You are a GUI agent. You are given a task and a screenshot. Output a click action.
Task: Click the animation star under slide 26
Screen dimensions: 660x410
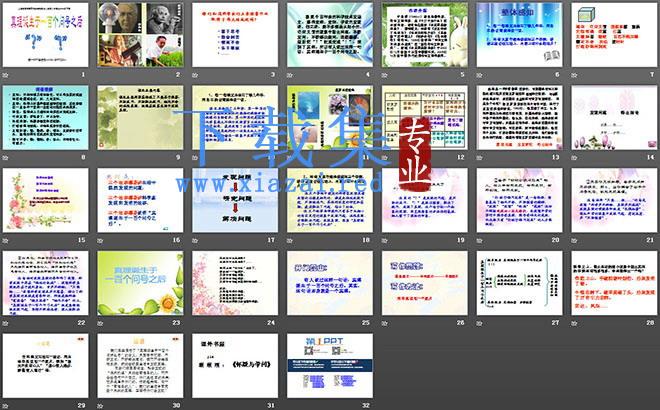tap(384, 323)
